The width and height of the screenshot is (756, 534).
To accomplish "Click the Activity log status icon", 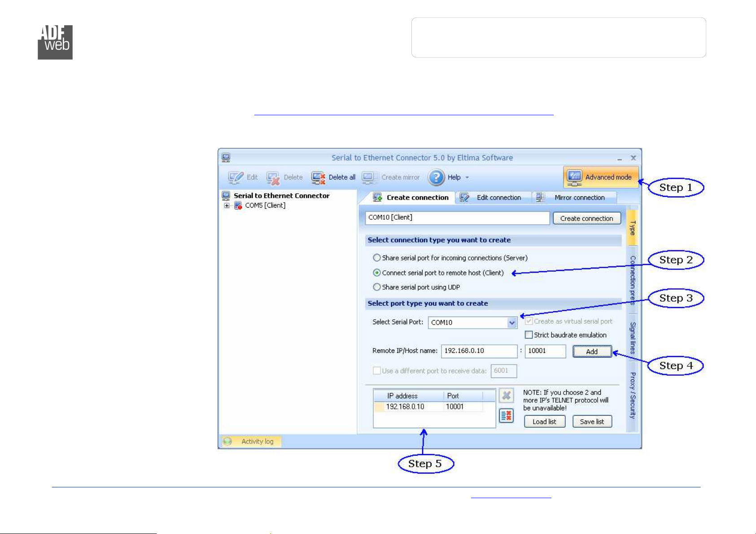I will (227, 442).
